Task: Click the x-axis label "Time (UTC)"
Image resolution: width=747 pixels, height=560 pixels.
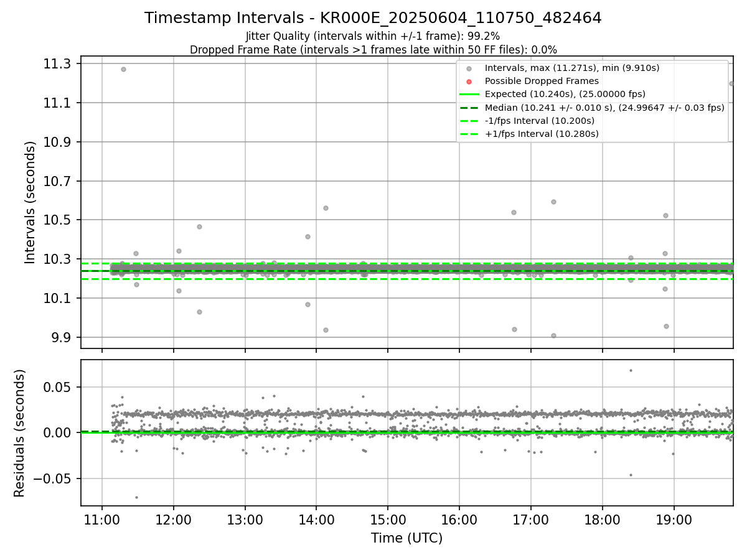Action: (x=406, y=538)
